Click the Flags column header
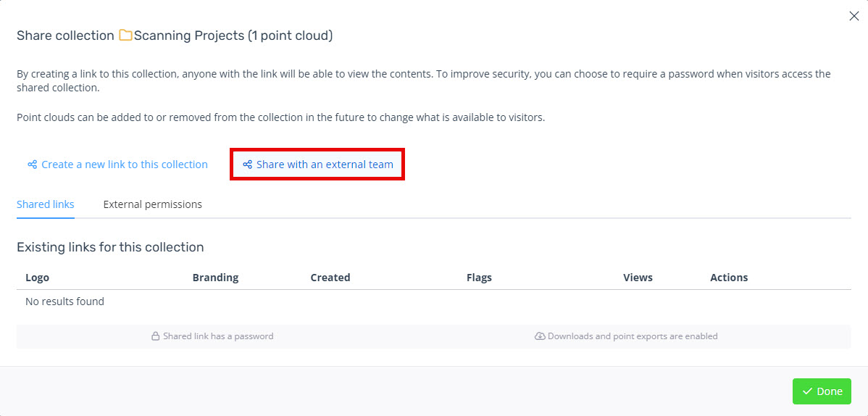 point(480,278)
